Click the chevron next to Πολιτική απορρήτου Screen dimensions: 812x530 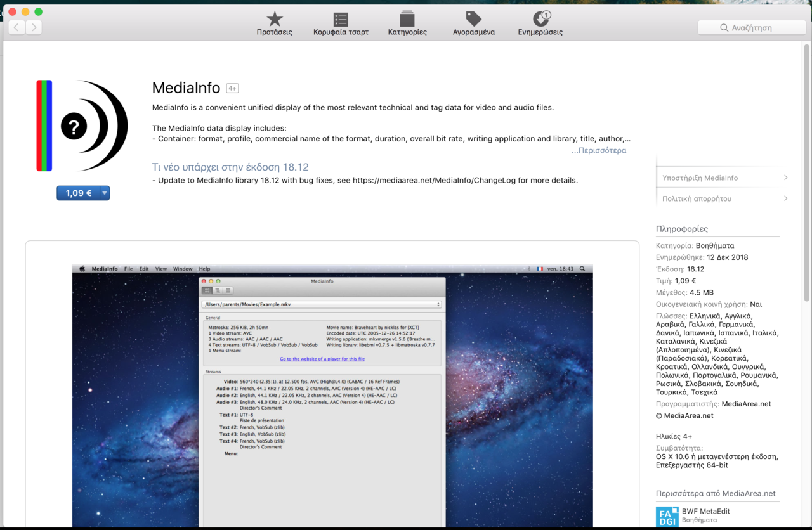pyautogui.click(x=785, y=198)
